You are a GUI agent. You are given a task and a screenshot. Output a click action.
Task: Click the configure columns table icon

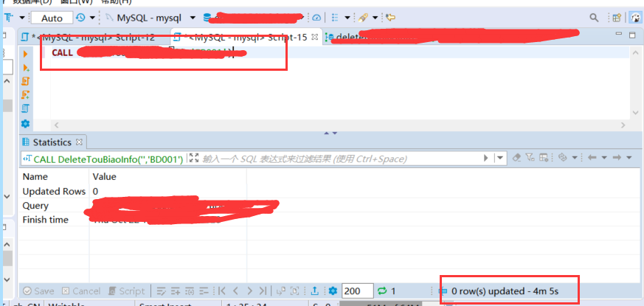(544, 158)
